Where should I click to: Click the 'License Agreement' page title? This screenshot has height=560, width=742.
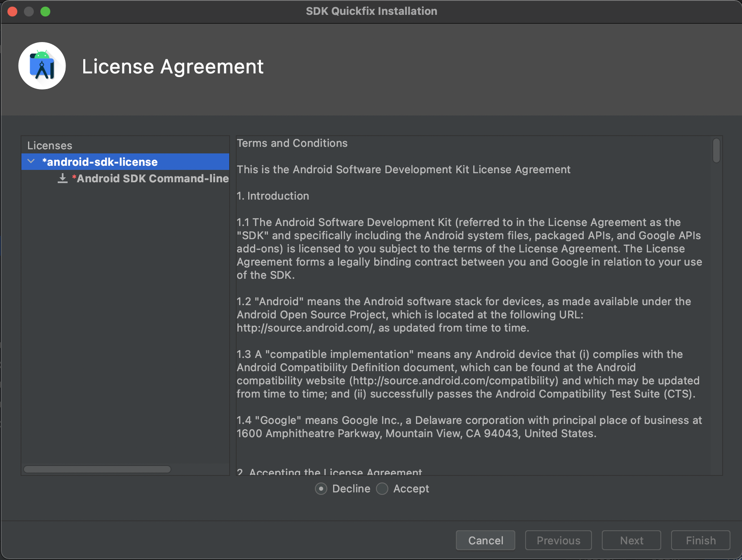tap(173, 66)
